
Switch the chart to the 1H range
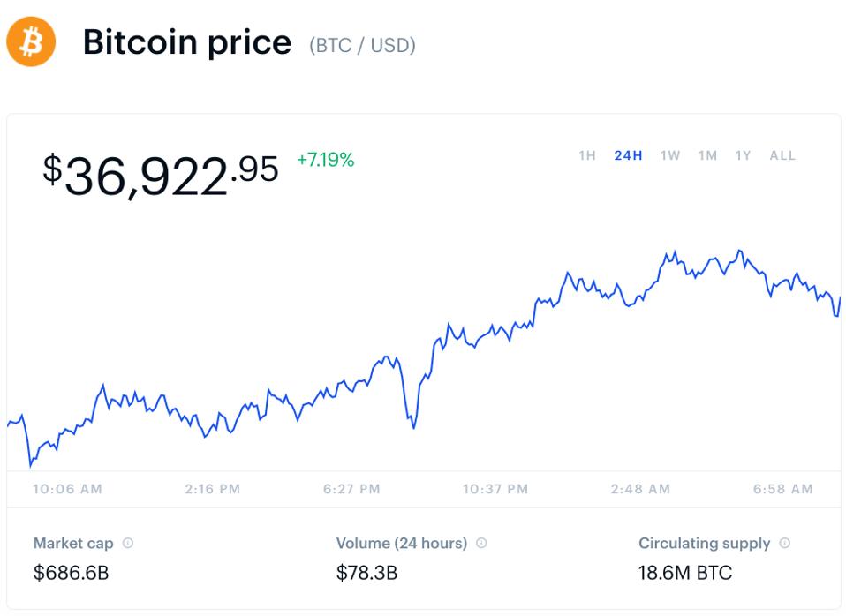(587, 155)
